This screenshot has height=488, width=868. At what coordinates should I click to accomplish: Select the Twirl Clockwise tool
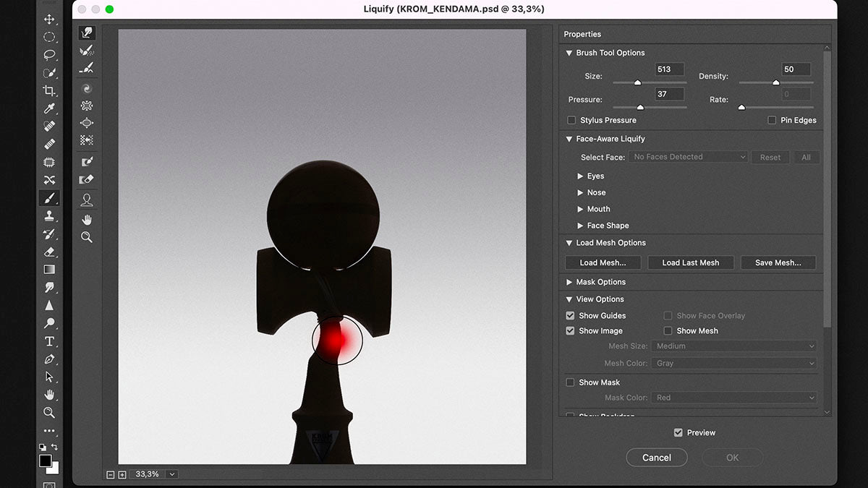[x=87, y=88]
